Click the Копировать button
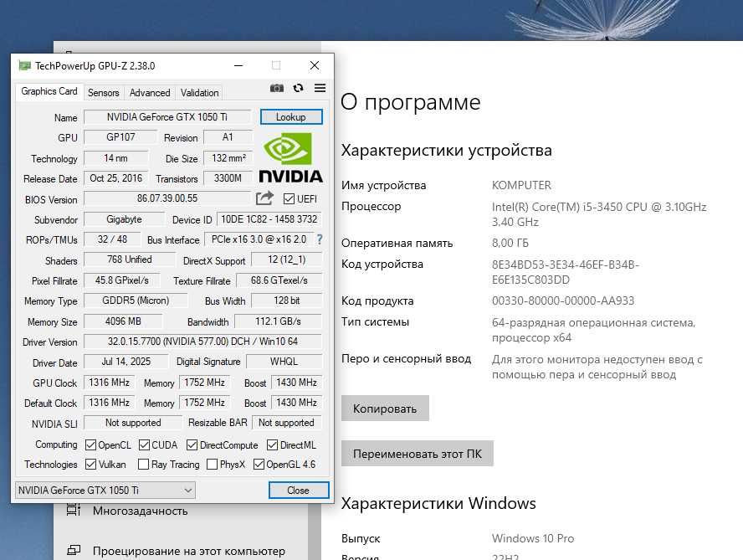This screenshot has height=560, width=743. tap(385, 408)
